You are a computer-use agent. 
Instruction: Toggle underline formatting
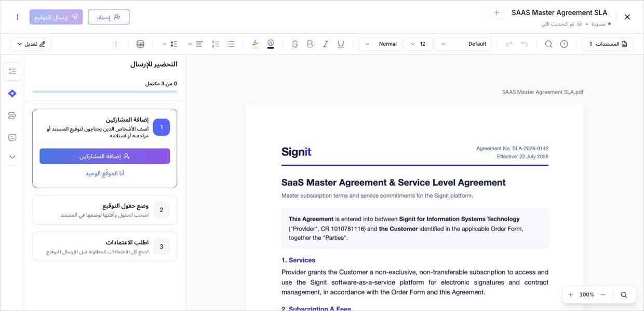pyautogui.click(x=341, y=44)
